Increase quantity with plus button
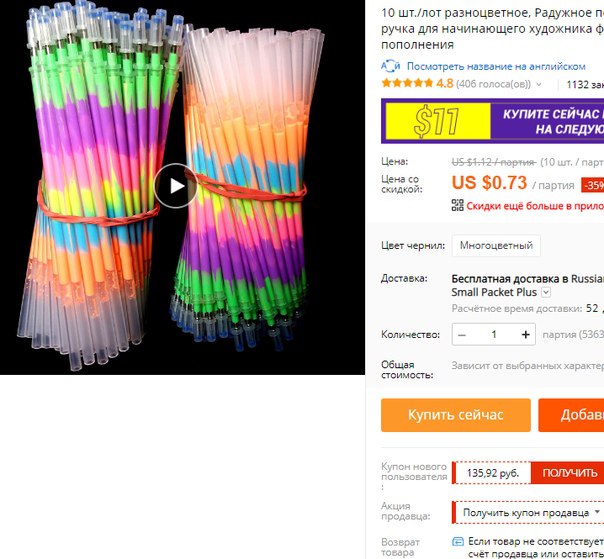Screen dimensions: 604x559 pos(525,334)
